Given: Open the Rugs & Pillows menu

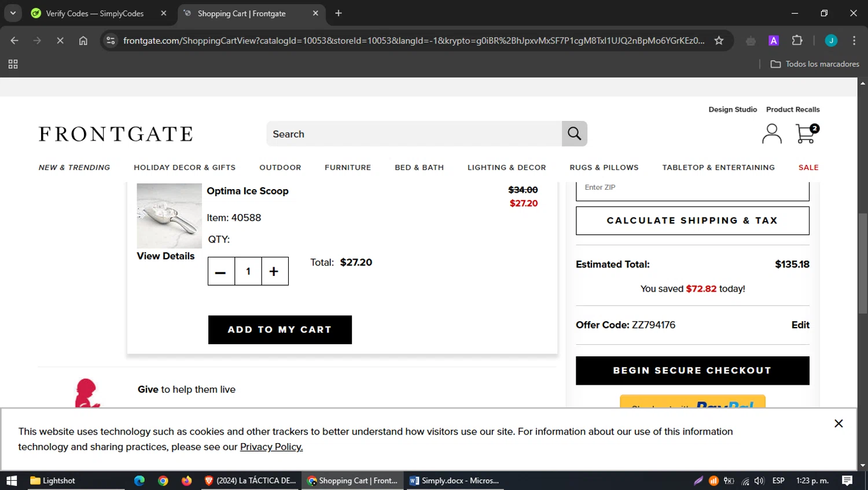Looking at the screenshot, I should coord(604,168).
